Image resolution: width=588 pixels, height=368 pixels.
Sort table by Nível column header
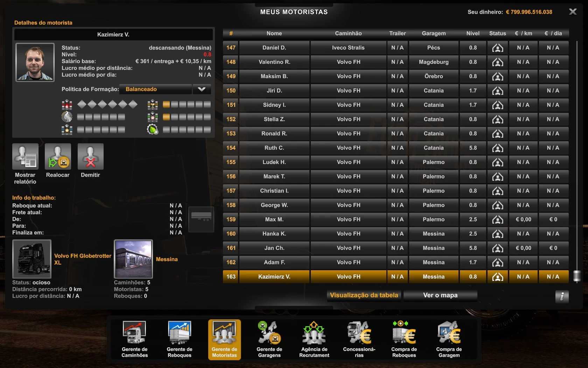click(x=472, y=33)
